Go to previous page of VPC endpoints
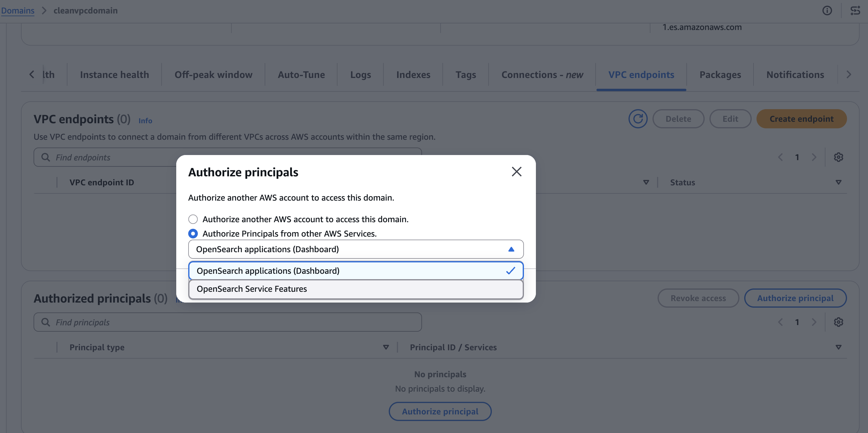The image size is (868, 433). point(780,157)
